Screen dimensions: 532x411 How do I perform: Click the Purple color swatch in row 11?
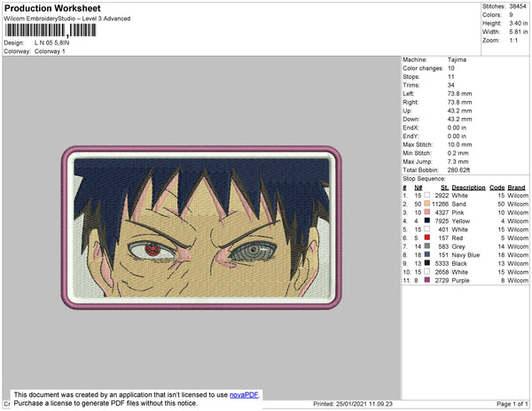click(x=427, y=280)
